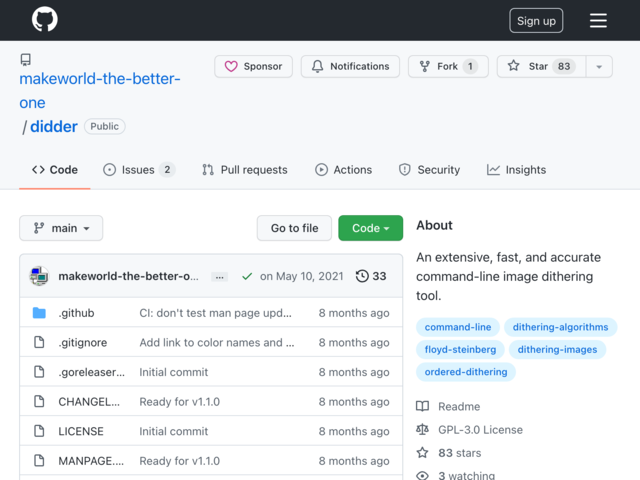Click the Go to file button
Image resolution: width=640 pixels, height=480 pixels.
[294, 228]
